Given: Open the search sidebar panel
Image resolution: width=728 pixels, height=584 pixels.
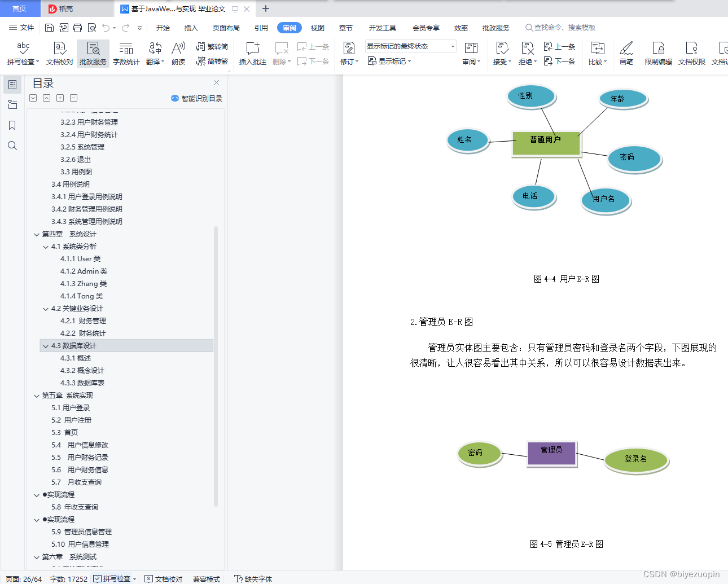Looking at the screenshot, I should click(x=12, y=146).
